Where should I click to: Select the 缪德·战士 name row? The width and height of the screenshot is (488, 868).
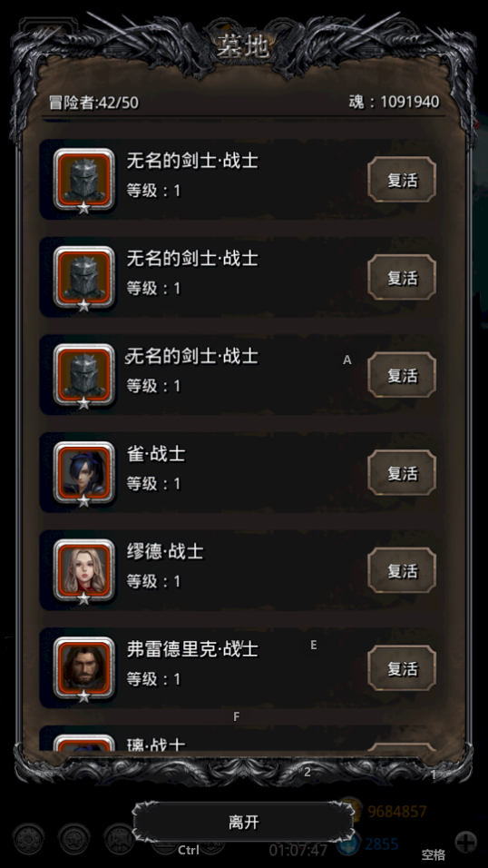(240, 571)
